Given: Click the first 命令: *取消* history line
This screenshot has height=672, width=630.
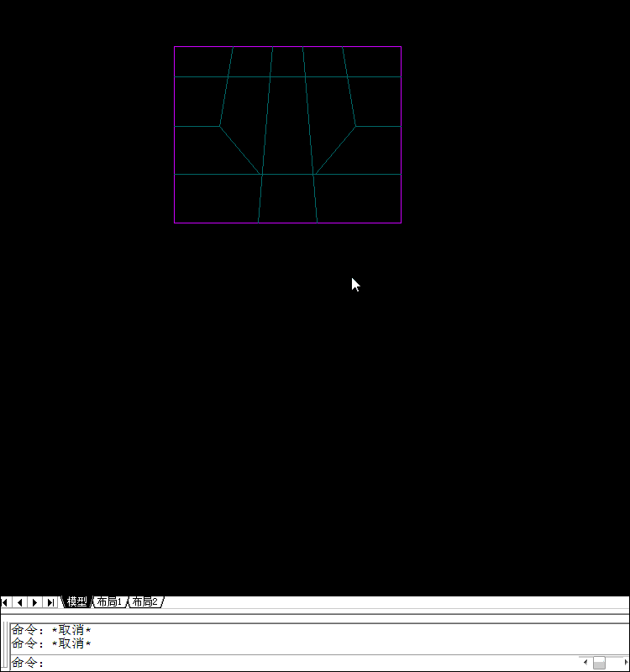Looking at the screenshot, I should [x=51, y=630].
